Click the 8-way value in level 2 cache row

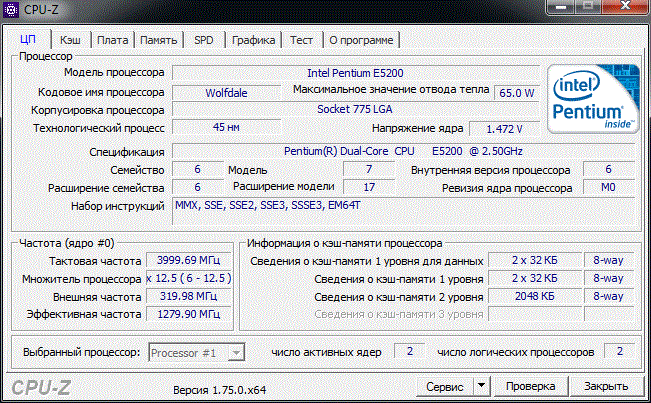coord(609,296)
